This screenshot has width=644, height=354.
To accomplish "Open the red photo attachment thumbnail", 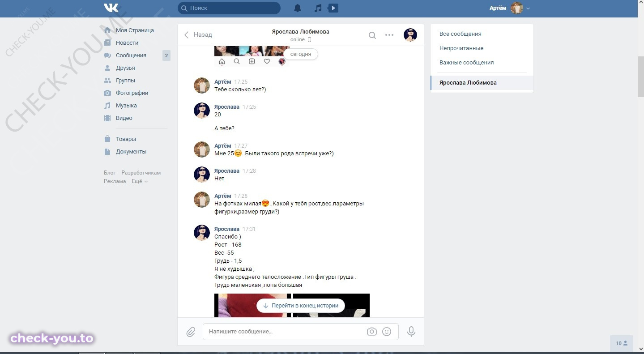I will pos(252,306).
